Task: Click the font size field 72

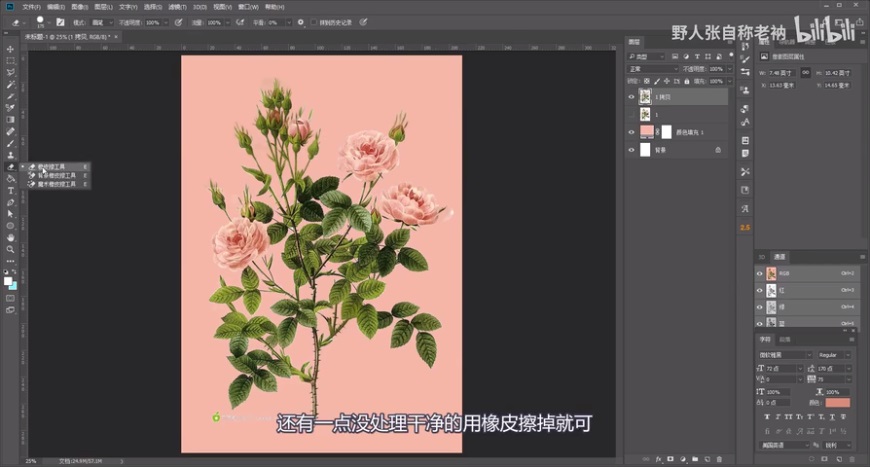Action: click(783, 368)
